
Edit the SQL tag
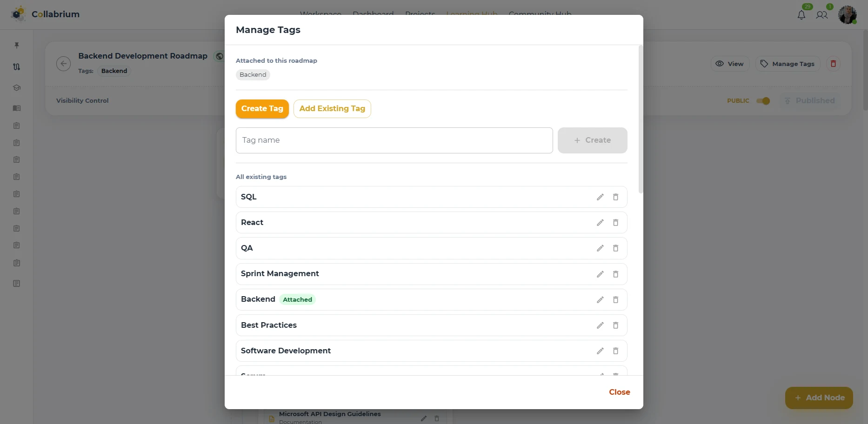pos(600,197)
